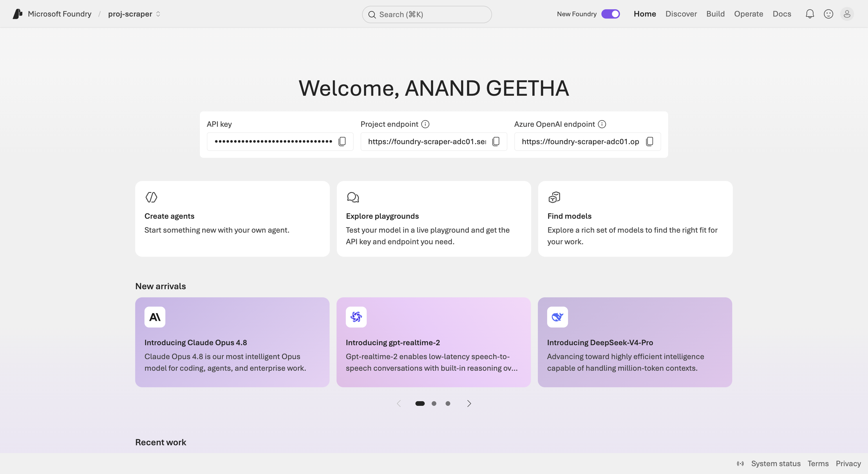The height and width of the screenshot is (474, 868).
Task: Open the Explore playgrounds card
Action: click(x=434, y=219)
